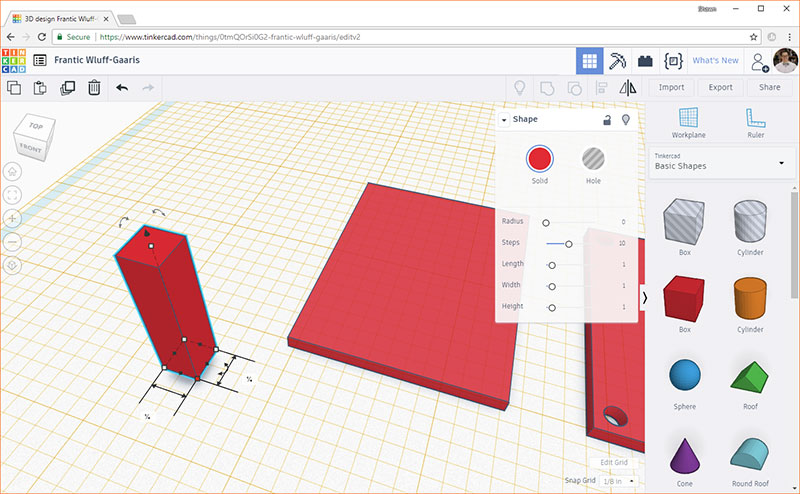Set the shape to Solid
Viewport: 800px width, 494px height.
pos(540,159)
